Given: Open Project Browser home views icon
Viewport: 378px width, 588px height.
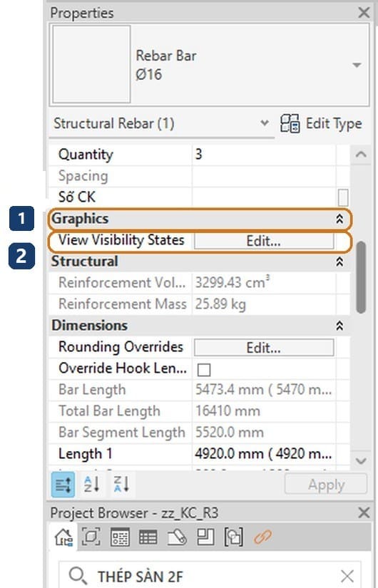Looking at the screenshot, I should 63,537.
